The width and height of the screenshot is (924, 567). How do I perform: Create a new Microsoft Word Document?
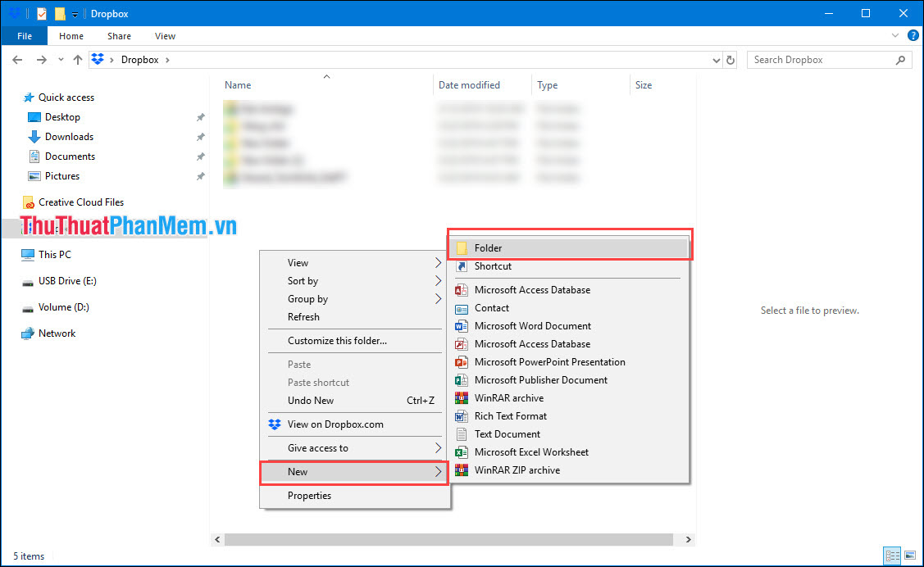pyautogui.click(x=570, y=325)
